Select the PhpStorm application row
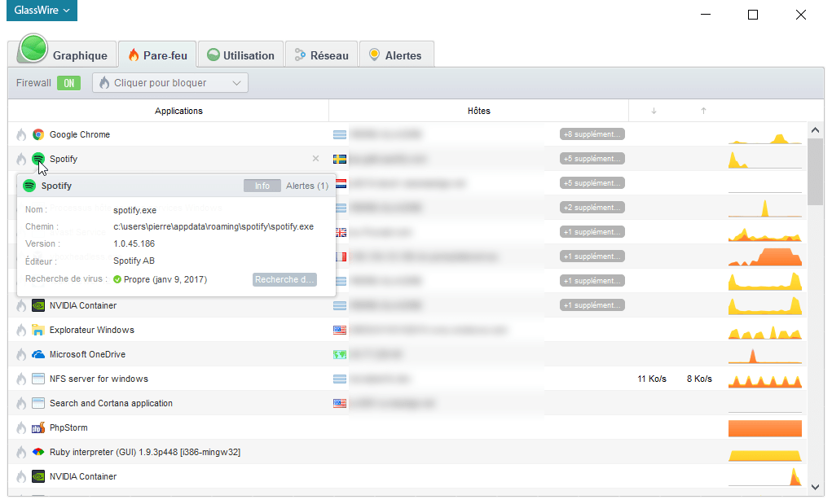Image resolution: width=832 pixels, height=504 pixels. 407,427
